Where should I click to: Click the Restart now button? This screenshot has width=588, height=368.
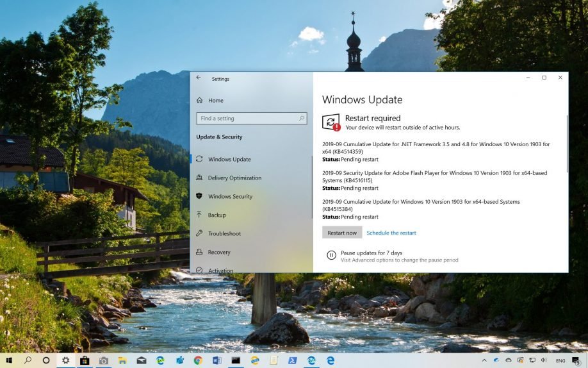click(x=342, y=233)
